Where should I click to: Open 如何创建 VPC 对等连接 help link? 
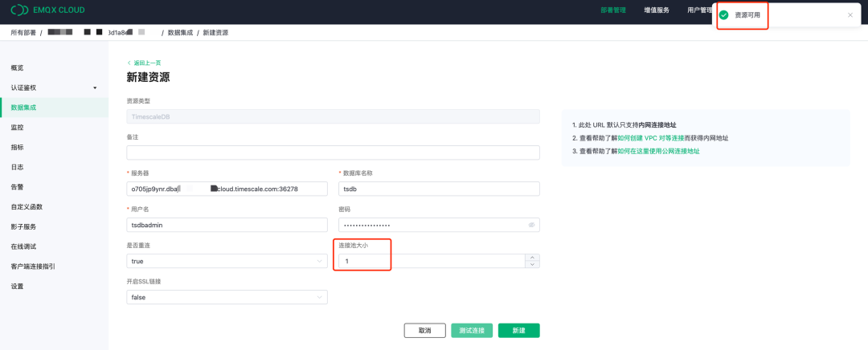pos(651,138)
